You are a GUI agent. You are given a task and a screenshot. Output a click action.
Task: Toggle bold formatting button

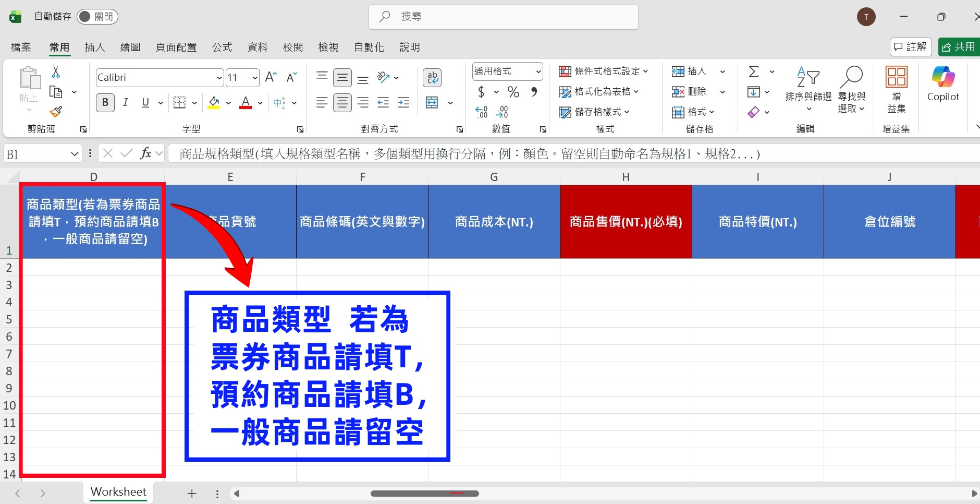[105, 102]
